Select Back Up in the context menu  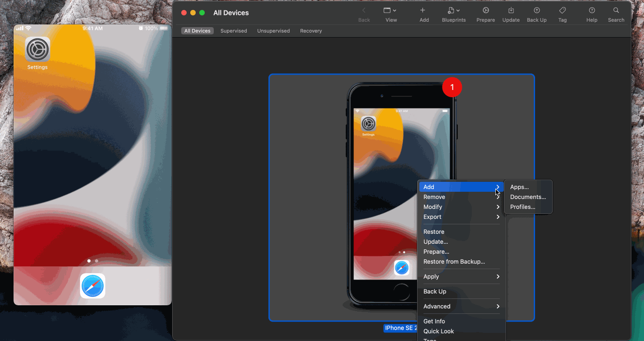click(x=461, y=291)
